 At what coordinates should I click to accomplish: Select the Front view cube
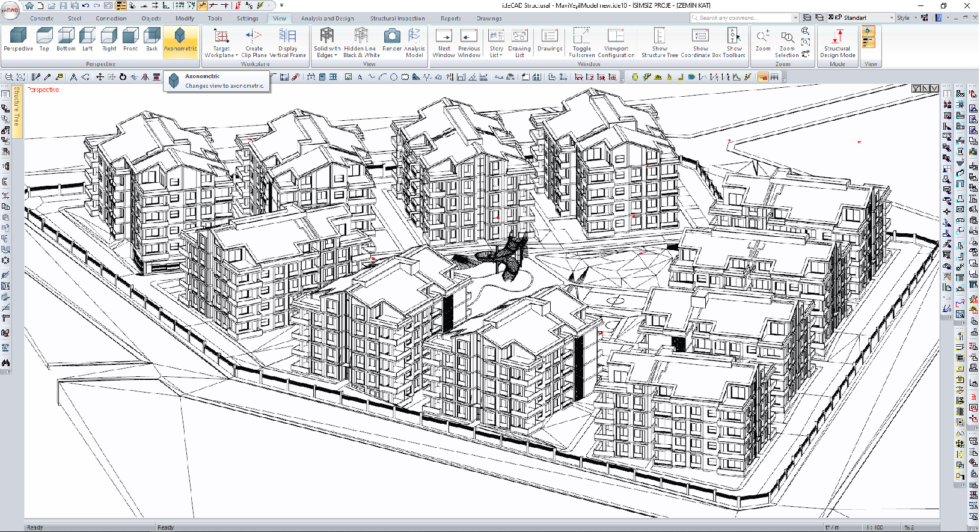point(130,40)
